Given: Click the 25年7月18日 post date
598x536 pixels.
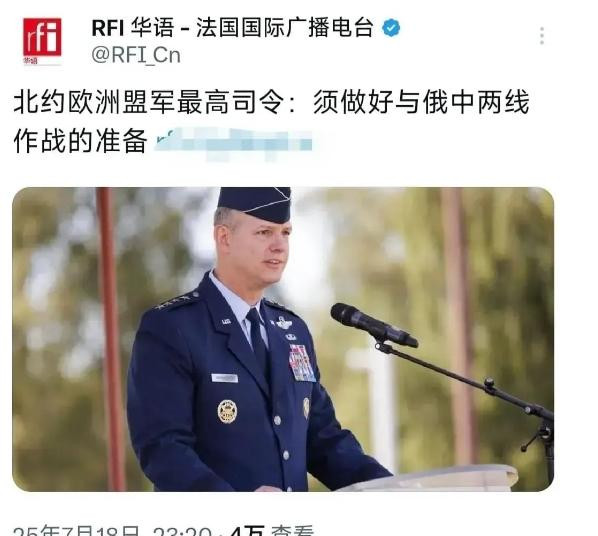Looking at the screenshot, I should [76, 531].
